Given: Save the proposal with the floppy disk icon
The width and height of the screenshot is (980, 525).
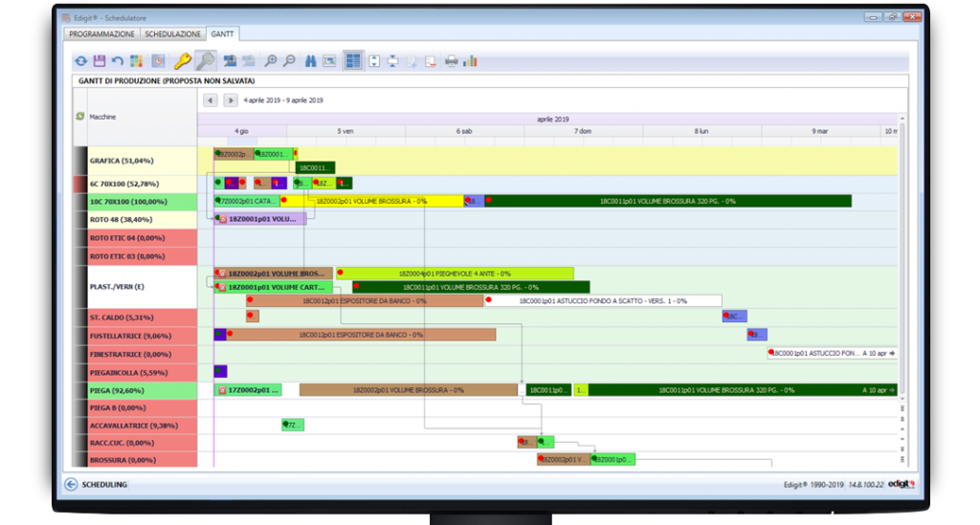Looking at the screenshot, I should tap(100, 61).
